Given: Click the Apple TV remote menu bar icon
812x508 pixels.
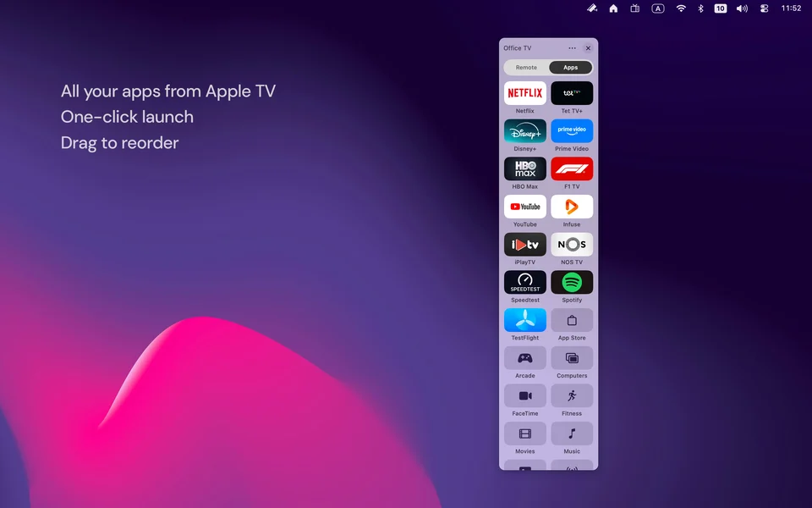Looking at the screenshot, I should (635, 8).
